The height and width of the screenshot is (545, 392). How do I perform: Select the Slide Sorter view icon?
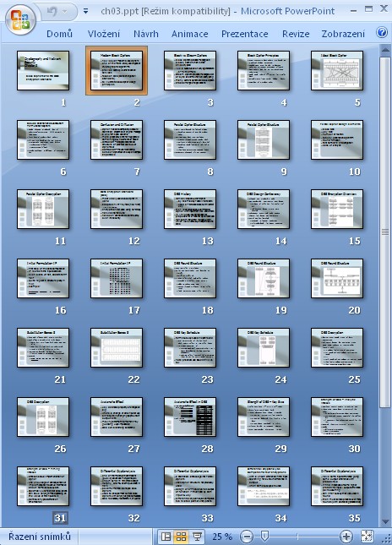[x=182, y=537]
